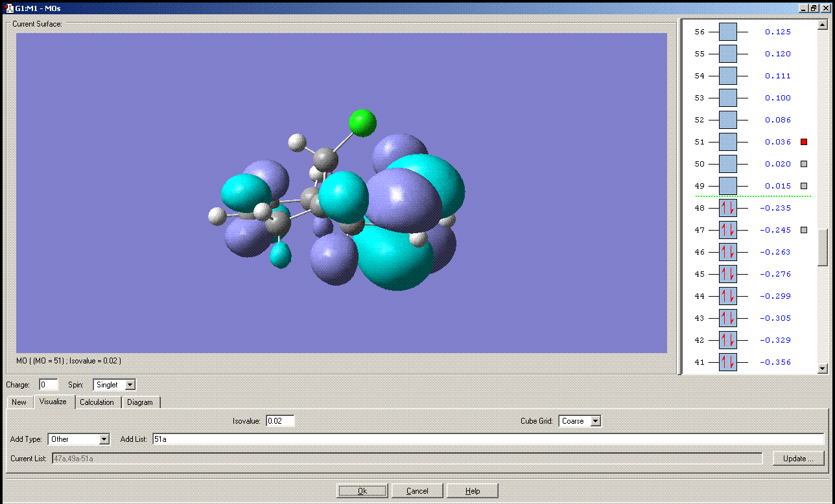Toggle the gray surface marker beside orbital 49
Image resolution: width=835 pixels, height=504 pixels.
[804, 186]
